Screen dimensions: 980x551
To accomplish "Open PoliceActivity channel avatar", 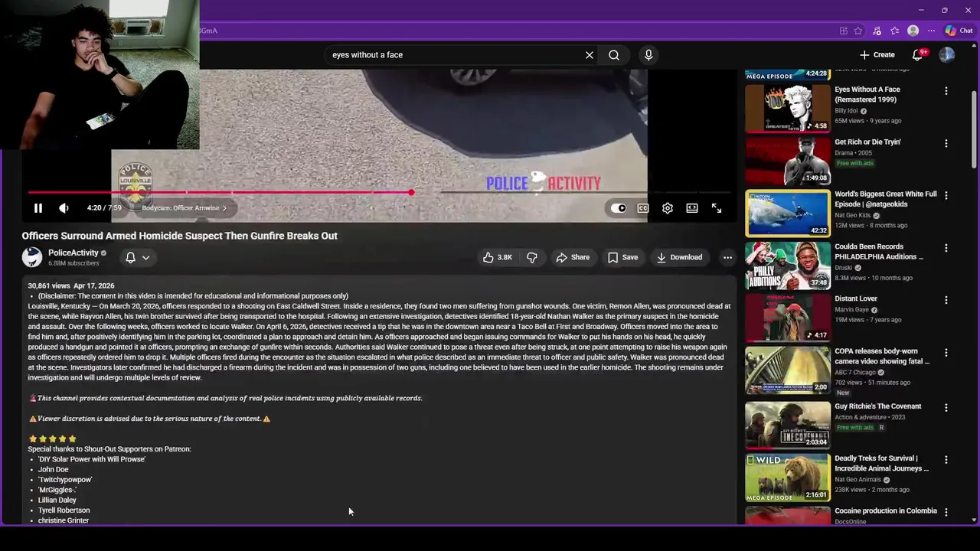I will click(x=32, y=257).
